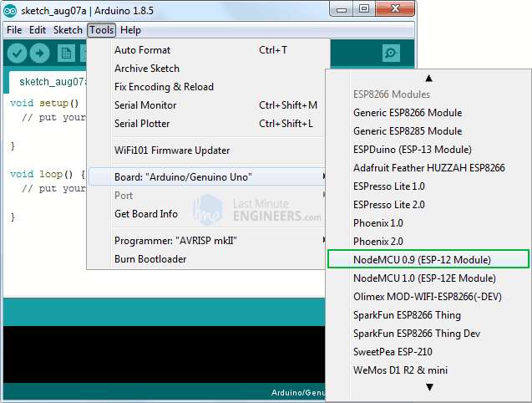The height and width of the screenshot is (403, 532).
Task: Open the Serial Monitor magnifier icon
Action: [x=391, y=53]
